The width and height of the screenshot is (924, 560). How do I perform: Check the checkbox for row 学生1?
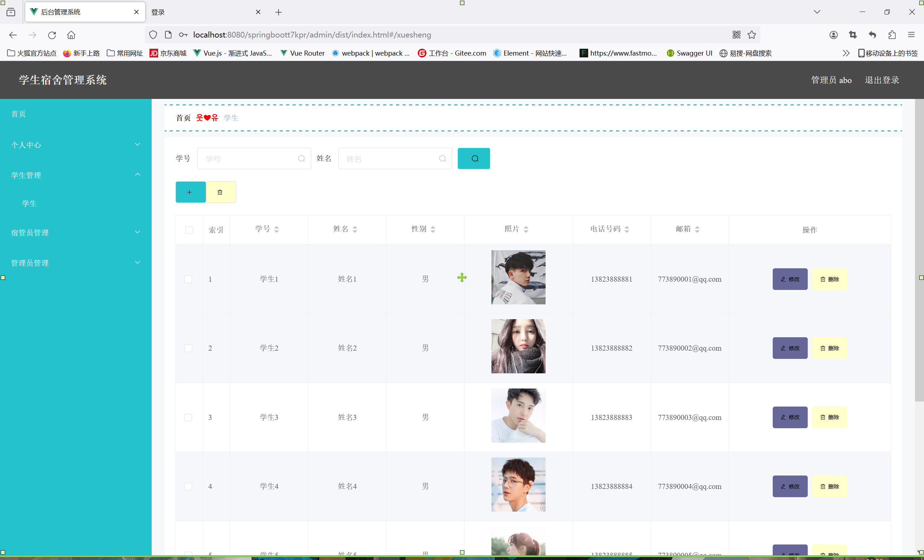click(188, 279)
